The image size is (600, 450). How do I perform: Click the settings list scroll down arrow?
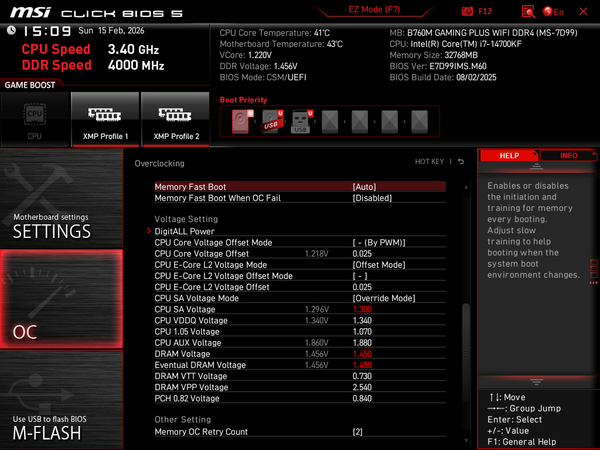(x=466, y=440)
